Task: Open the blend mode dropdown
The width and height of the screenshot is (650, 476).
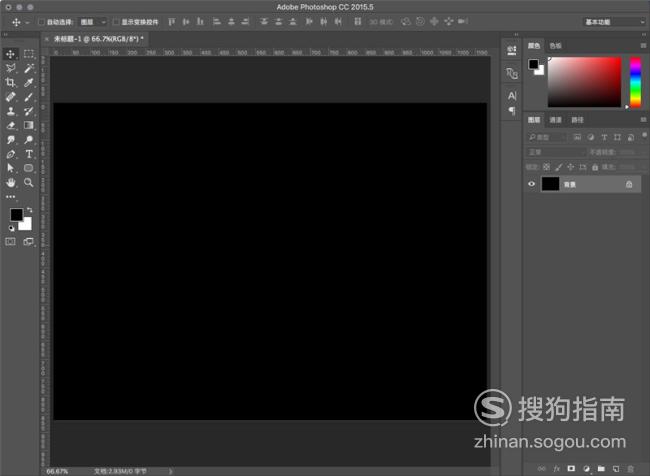Action: coord(556,152)
